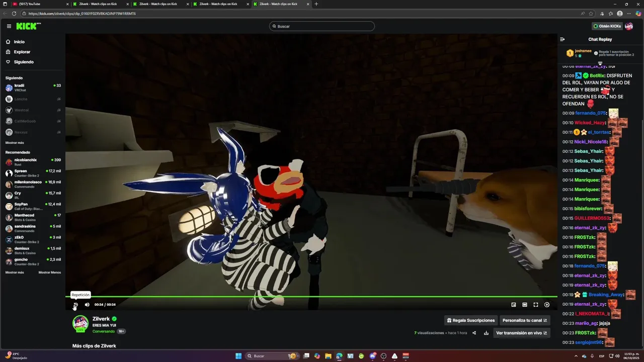
Task: Expand the gift leaderboard handle
Action: tap(600, 63)
